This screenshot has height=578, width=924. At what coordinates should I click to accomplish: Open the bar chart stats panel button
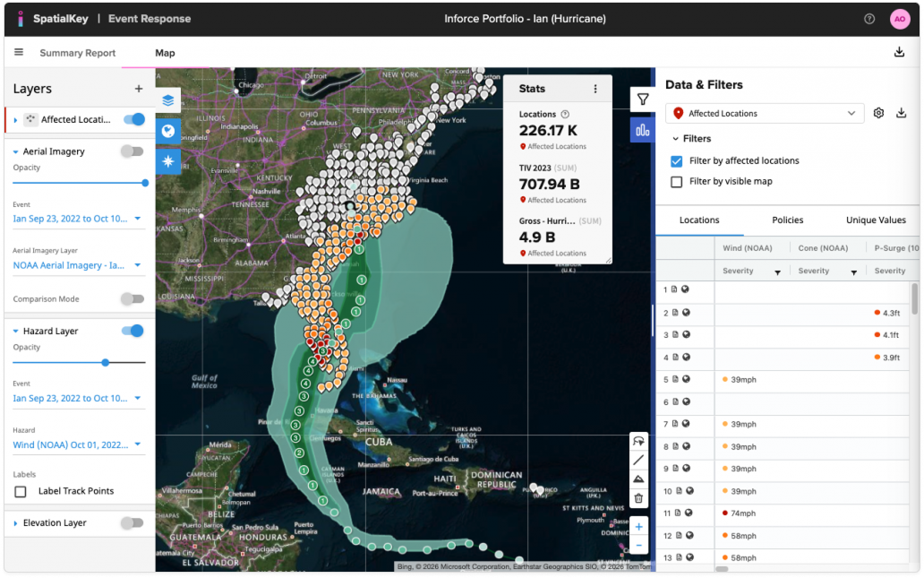(x=642, y=130)
